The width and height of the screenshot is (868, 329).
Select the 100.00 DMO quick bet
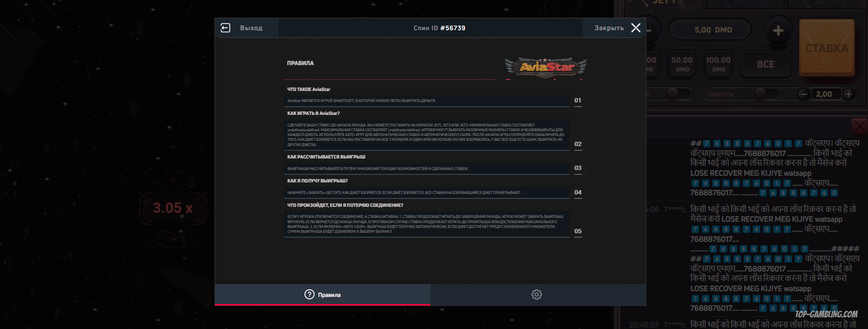coord(718,64)
